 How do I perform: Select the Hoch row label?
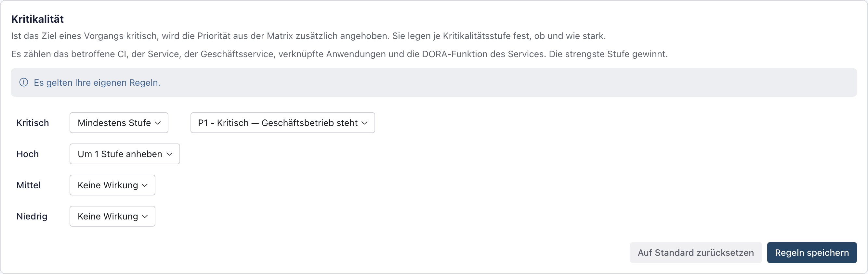click(x=28, y=154)
